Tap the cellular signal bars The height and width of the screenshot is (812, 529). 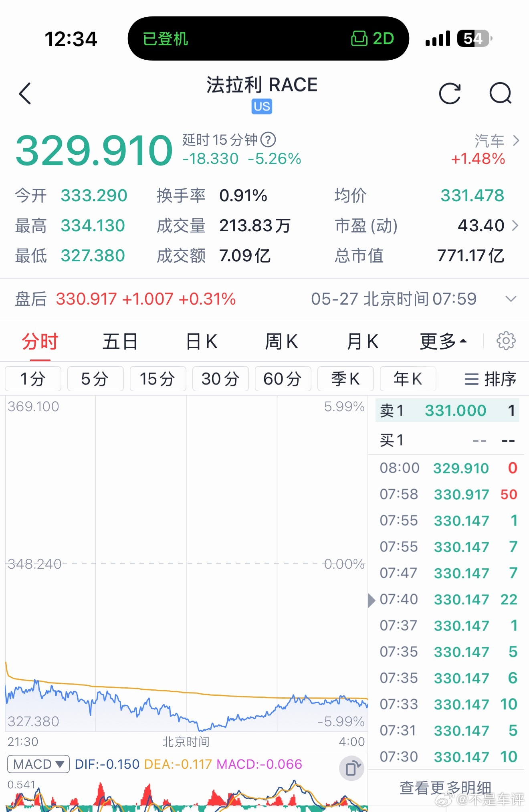pyautogui.click(x=438, y=39)
